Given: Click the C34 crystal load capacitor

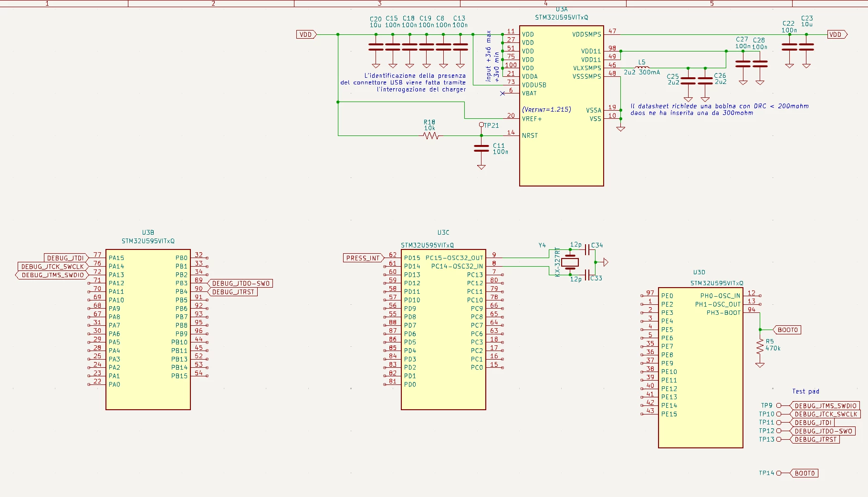Looking at the screenshot, I should point(587,249).
